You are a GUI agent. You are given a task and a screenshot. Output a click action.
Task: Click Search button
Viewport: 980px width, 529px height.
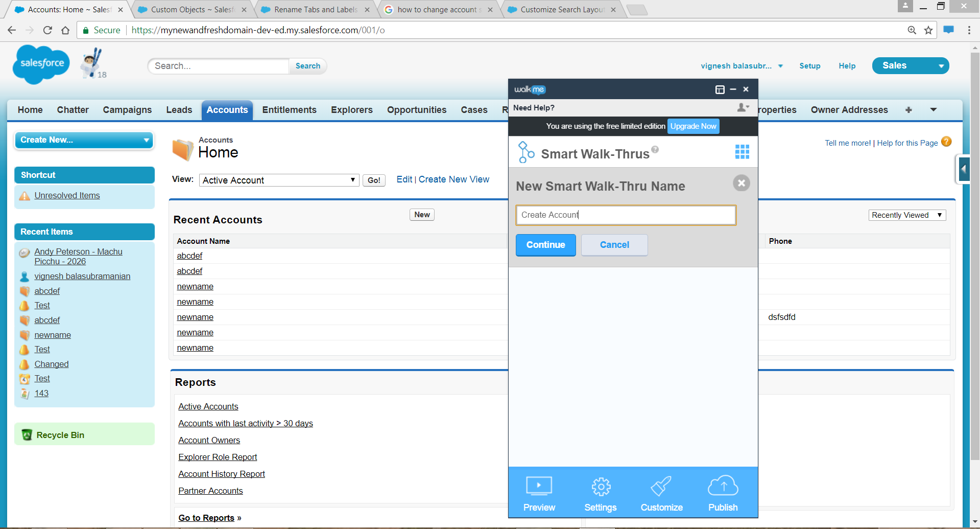pos(308,66)
